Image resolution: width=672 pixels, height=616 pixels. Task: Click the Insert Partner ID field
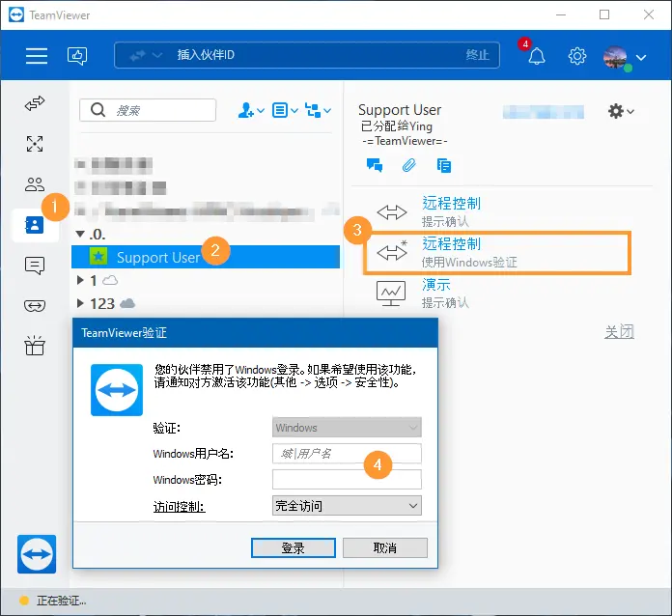tap(306, 55)
